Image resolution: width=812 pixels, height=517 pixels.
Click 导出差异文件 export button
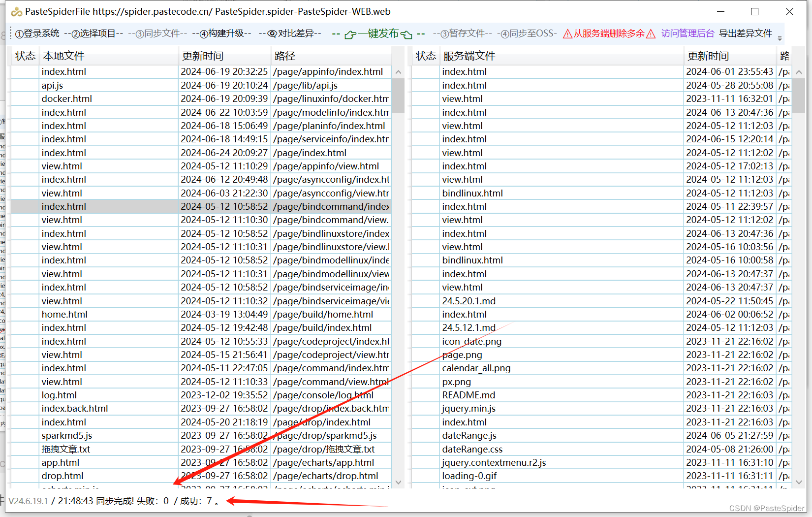click(746, 33)
